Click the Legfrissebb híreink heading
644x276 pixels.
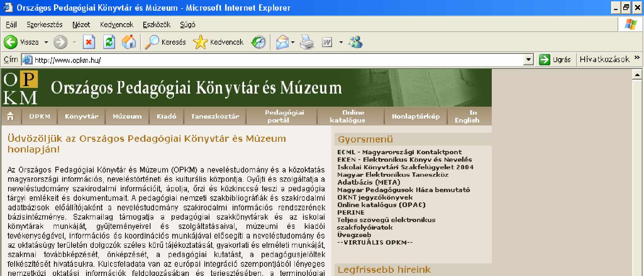click(x=384, y=270)
